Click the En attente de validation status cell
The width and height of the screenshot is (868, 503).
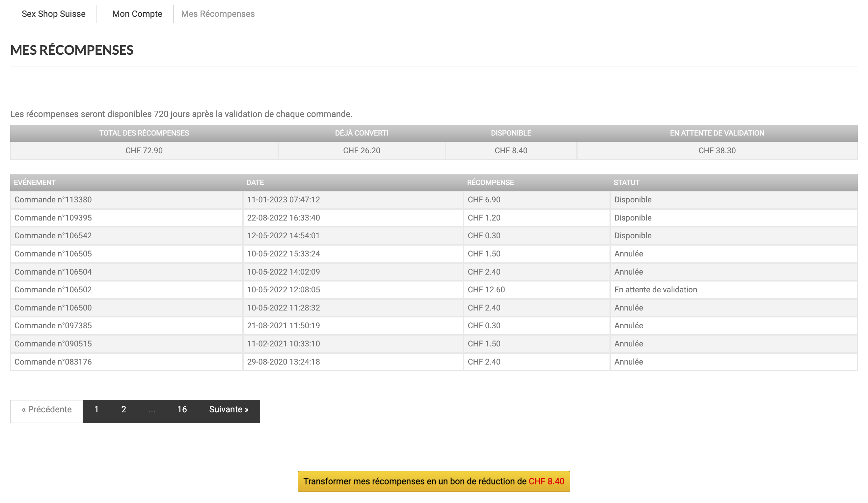point(656,290)
